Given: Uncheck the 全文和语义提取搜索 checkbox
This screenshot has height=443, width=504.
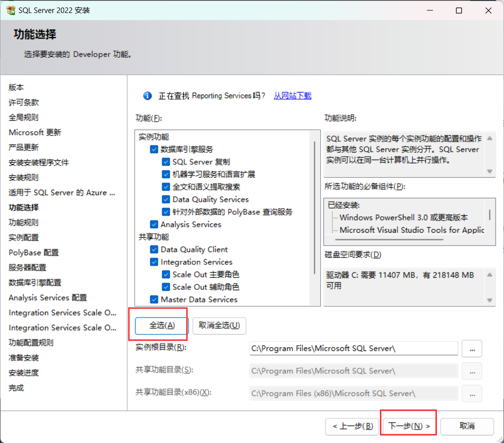Looking at the screenshot, I should [166, 187].
